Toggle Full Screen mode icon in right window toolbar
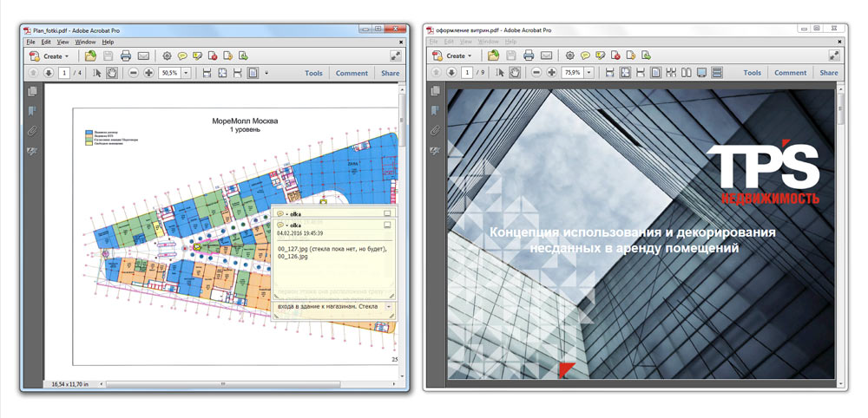Viewport: 868px width, 418px height. pyautogui.click(x=701, y=73)
